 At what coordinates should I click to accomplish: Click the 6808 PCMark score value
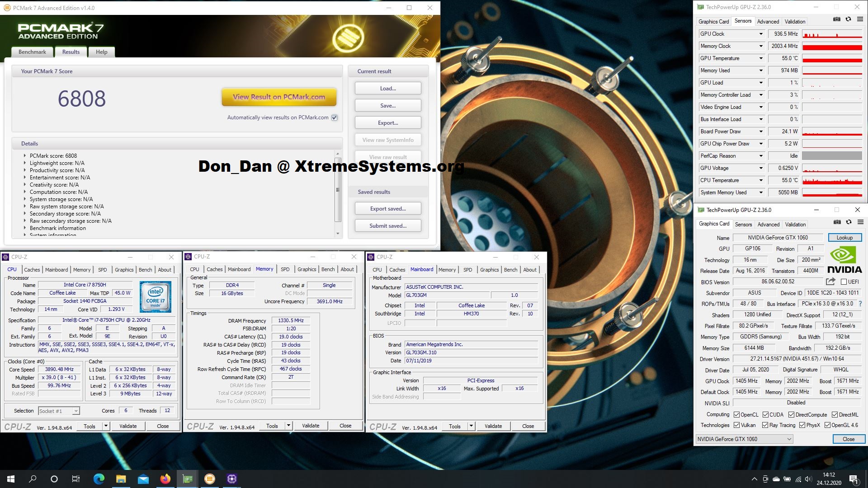82,99
